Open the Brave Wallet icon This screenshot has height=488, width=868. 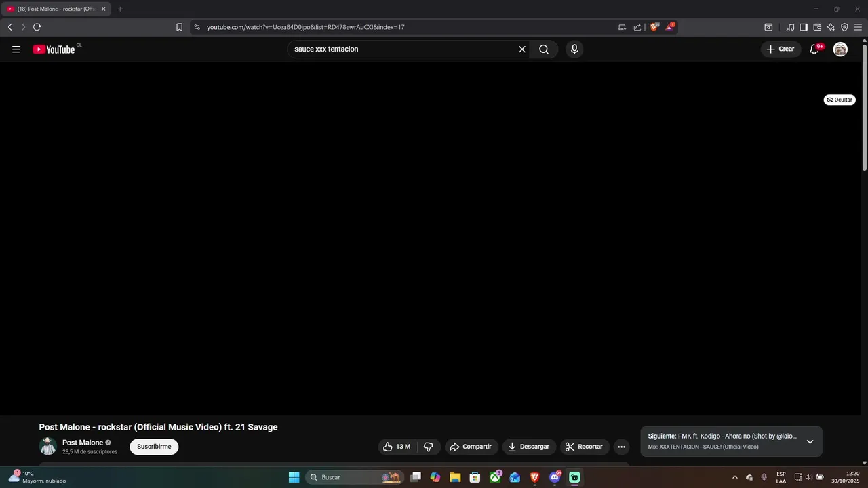817,27
